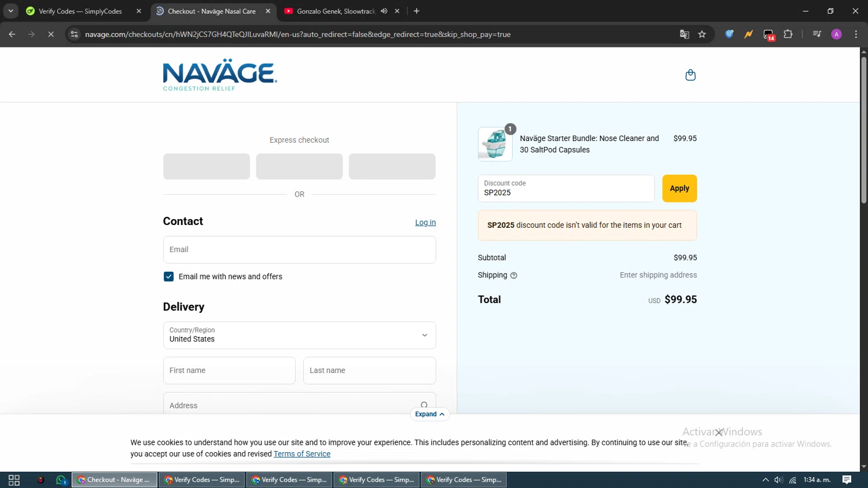The width and height of the screenshot is (868, 488).
Task: Click the Navāge Starter Bundle product thumbnail
Action: point(495,144)
